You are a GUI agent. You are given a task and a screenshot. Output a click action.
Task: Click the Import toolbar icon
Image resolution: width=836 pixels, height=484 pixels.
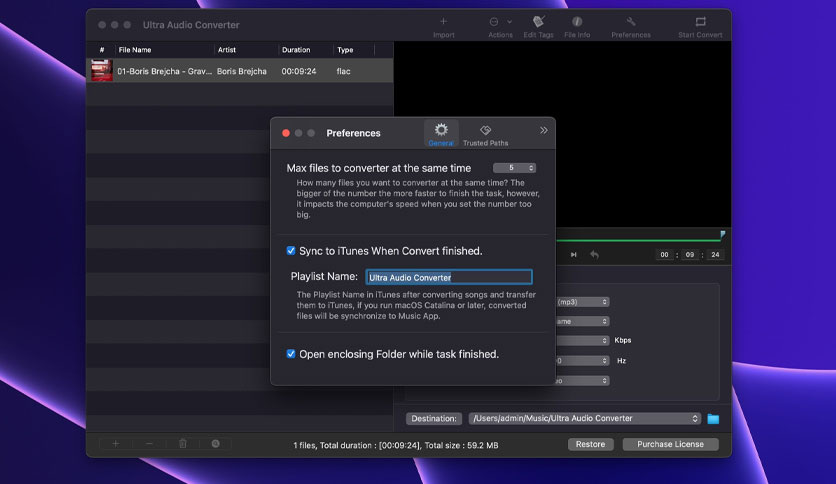point(443,22)
